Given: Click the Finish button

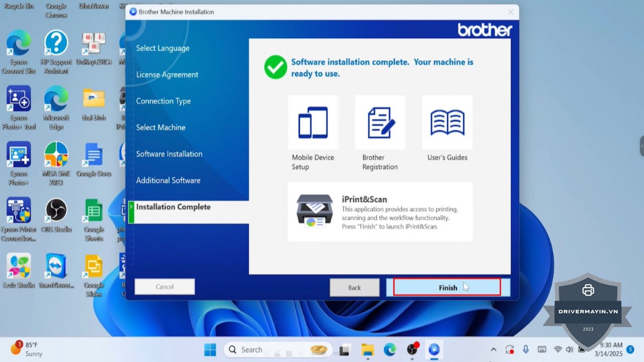Looking at the screenshot, I should (447, 287).
